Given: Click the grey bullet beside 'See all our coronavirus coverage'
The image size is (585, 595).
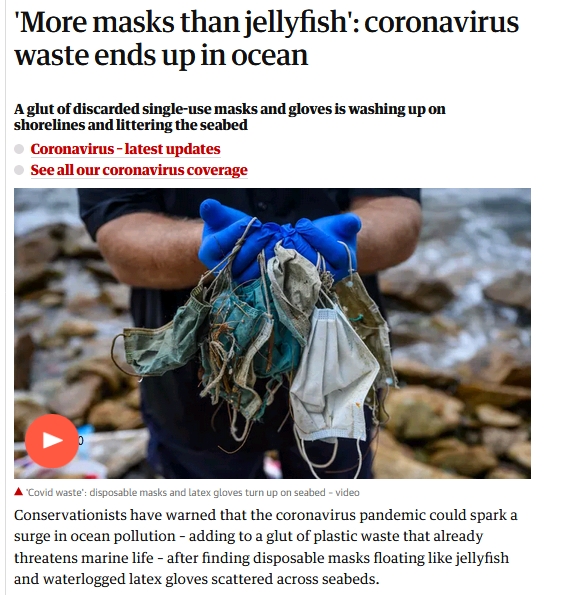Looking at the screenshot, I should tap(19, 170).
